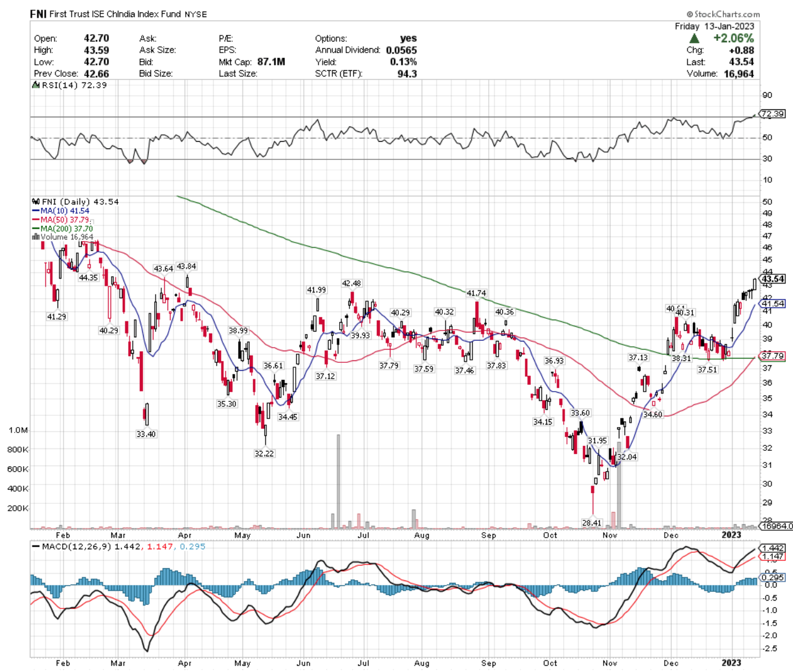Viewport: 793px width, 672px height.
Task: Select the fund name First Trust ISE ChIndia Index Fund
Action: click(x=116, y=14)
